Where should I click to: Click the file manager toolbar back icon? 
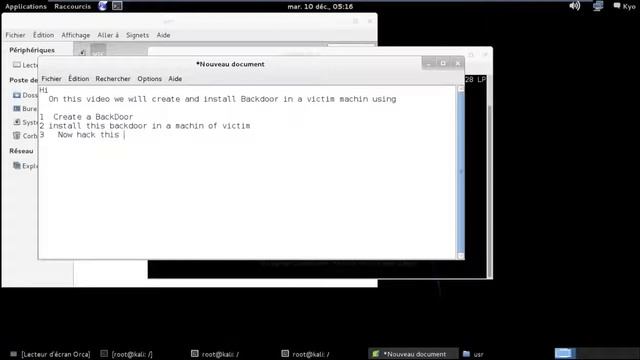(x=82, y=52)
